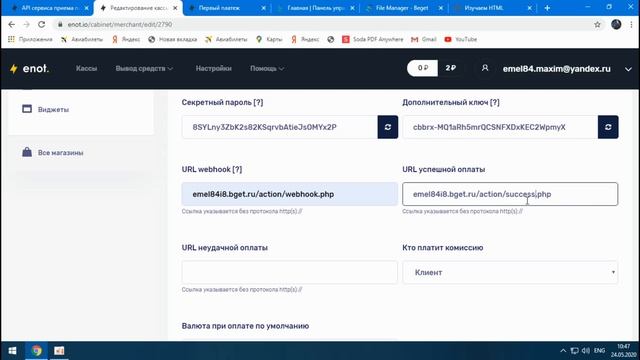Viewport: 640px width, 360px height.
Task: Regenerate the secret password with refresh icon
Action: coord(388,127)
